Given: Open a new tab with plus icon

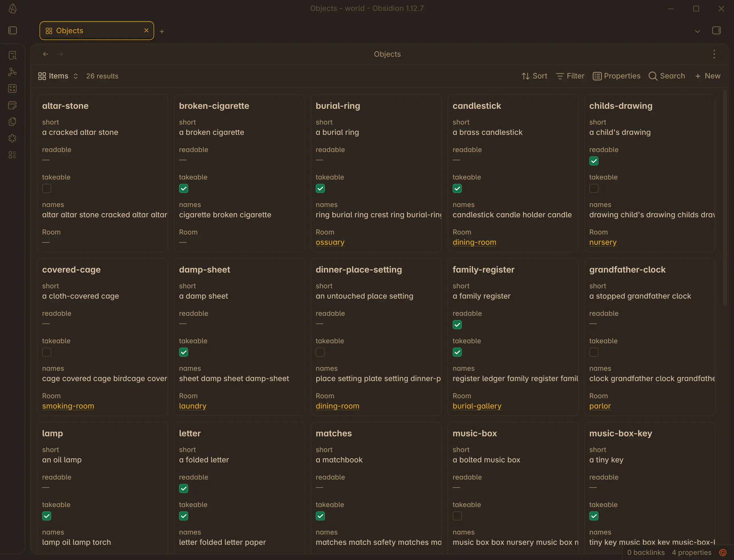Looking at the screenshot, I should coord(162,31).
